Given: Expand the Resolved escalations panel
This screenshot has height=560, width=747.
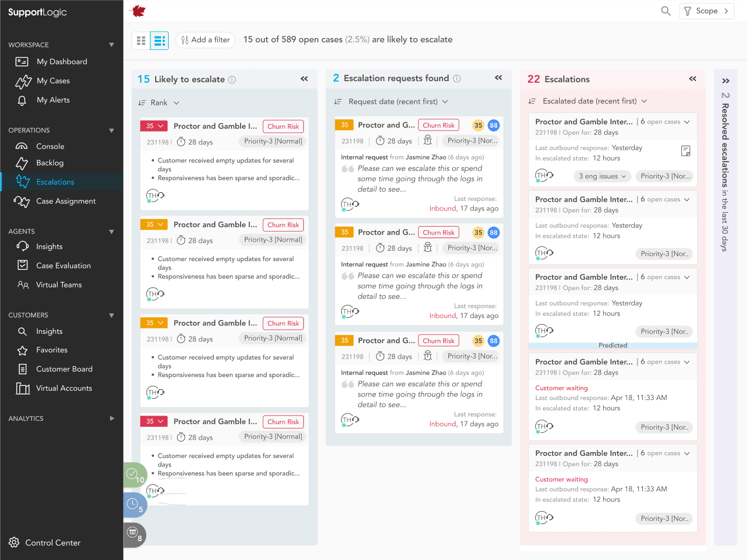Looking at the screenshot, I should click(726, 81).
